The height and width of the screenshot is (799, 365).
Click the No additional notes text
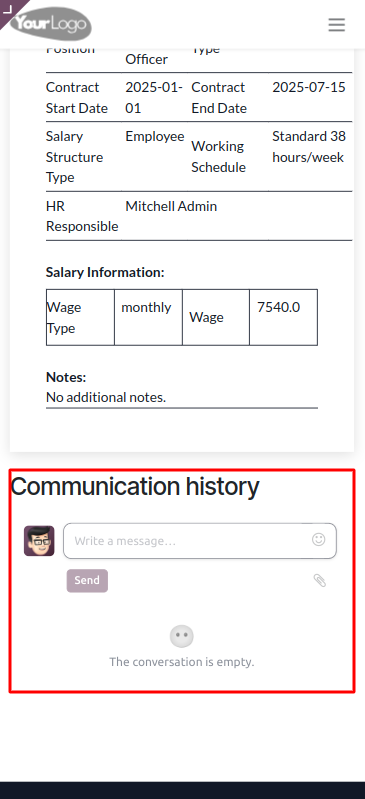106,397
